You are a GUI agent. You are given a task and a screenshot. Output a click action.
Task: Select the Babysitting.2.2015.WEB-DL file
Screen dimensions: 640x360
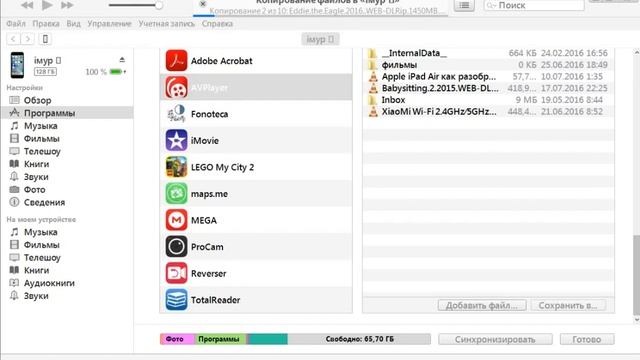[x=488, y=88]
